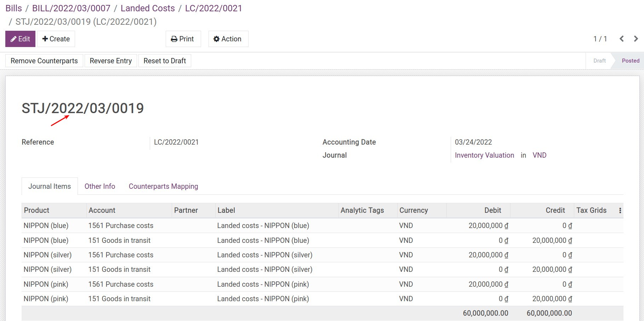Open optional columns three-dot icon
This screenshot has height=321, width=644.
pyautogui.click(x=620, y=210)
